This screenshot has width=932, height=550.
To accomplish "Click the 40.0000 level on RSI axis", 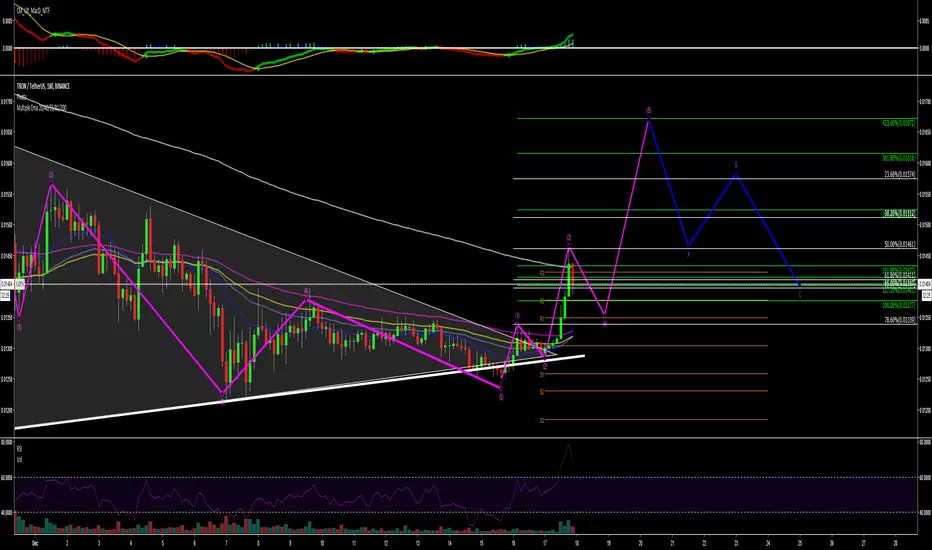I will [925, 512].
